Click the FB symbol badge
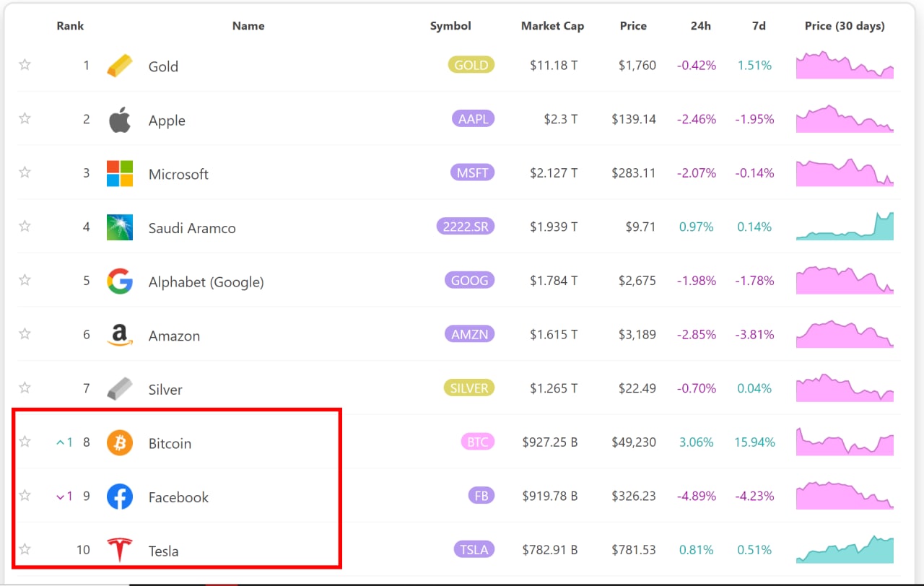The image size is (924, 586). coord(481,496)
